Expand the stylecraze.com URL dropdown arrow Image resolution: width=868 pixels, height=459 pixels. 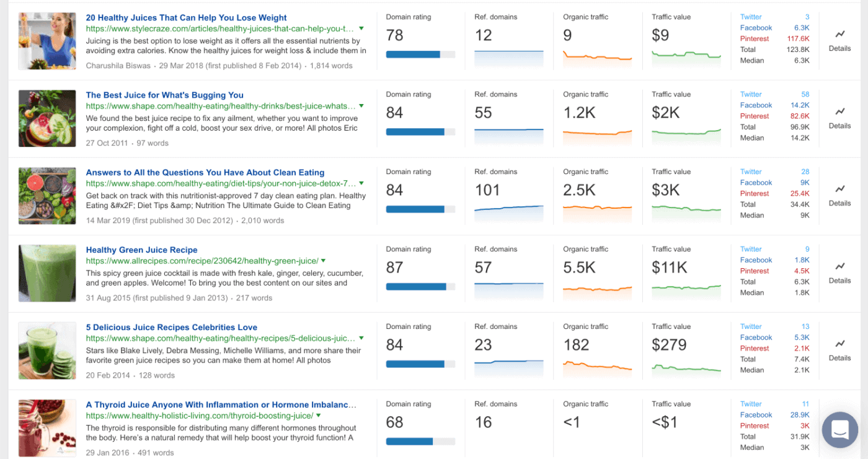point(361,28)
